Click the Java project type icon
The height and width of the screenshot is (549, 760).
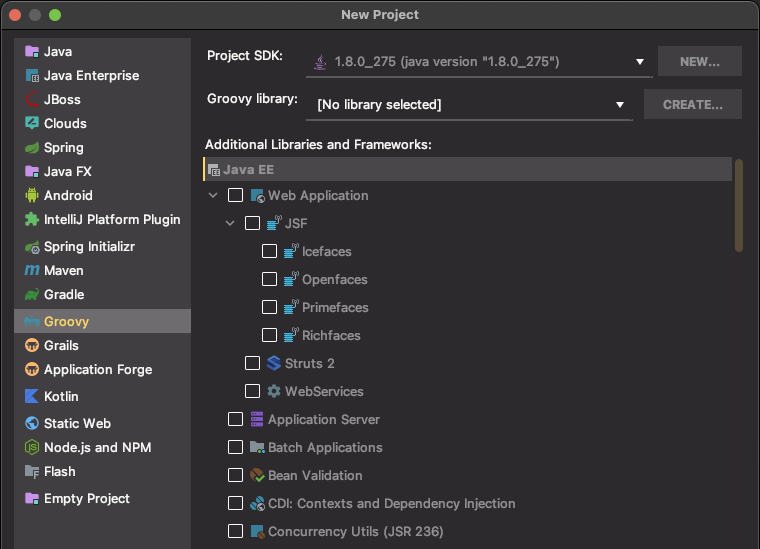coord(32,51)
